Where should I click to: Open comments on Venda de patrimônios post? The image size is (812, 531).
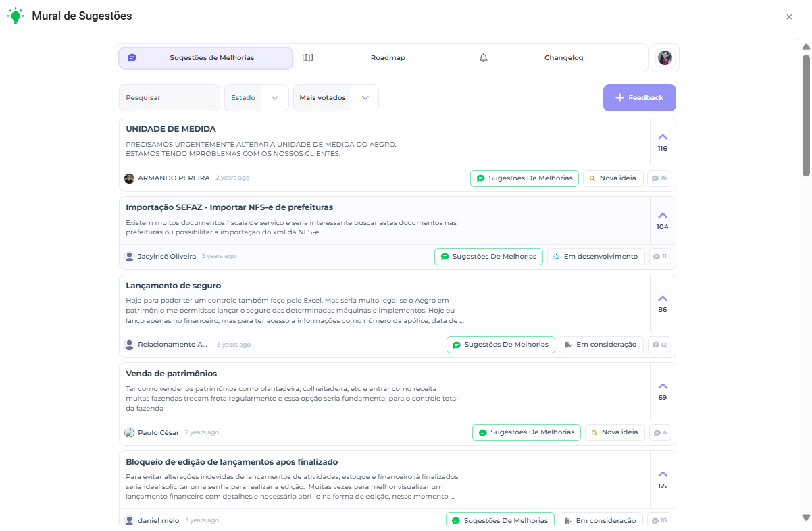[x=660, y=432]
